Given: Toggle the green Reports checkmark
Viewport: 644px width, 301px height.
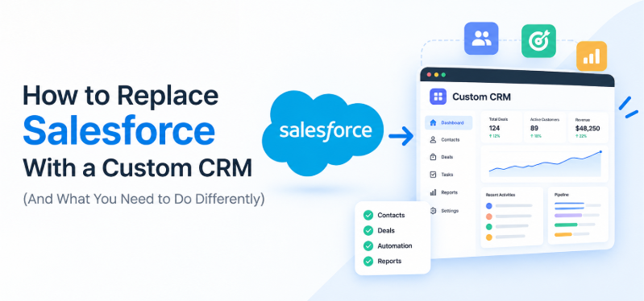Looking at the screenshot, I should click(368, 262).
